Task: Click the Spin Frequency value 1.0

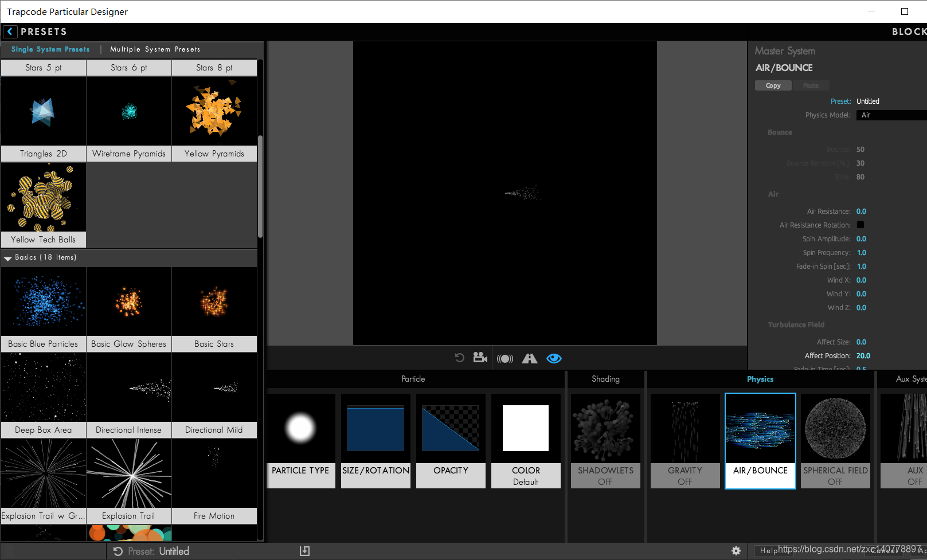Action: [862, 253]
